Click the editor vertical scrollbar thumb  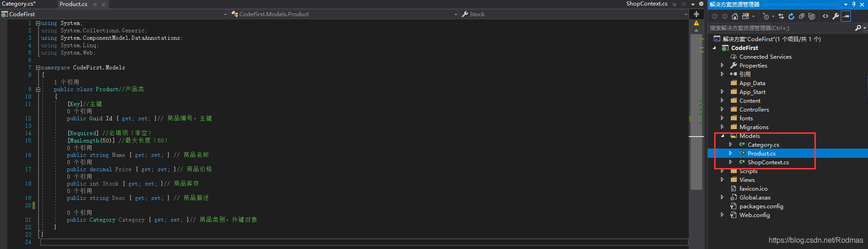[x=696, y=111]
